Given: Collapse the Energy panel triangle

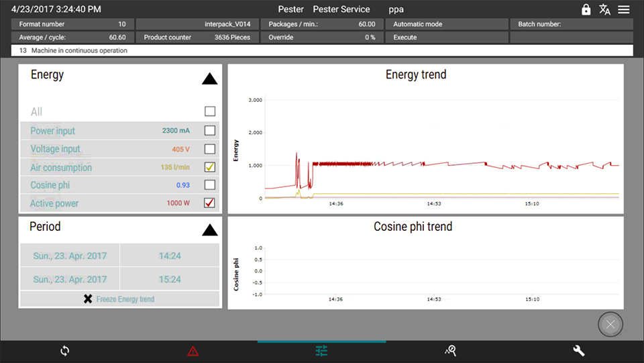Looking at the screenshot, I should (209, 79).
